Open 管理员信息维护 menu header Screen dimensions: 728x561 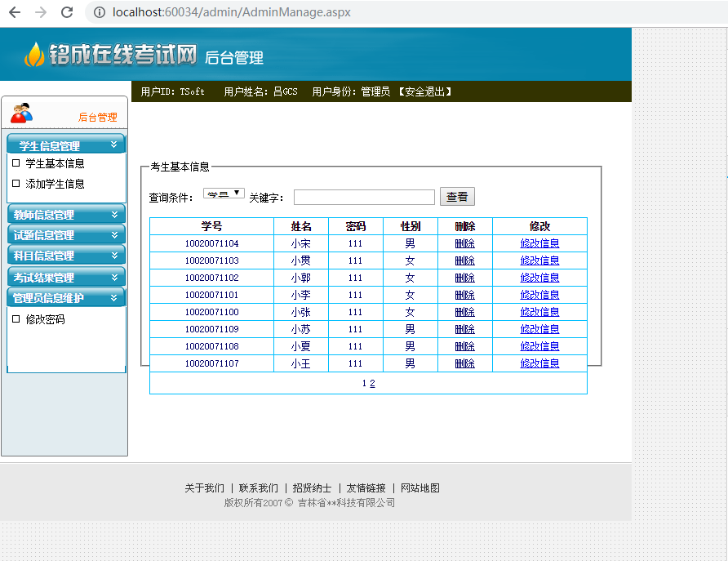pos(66,298)
